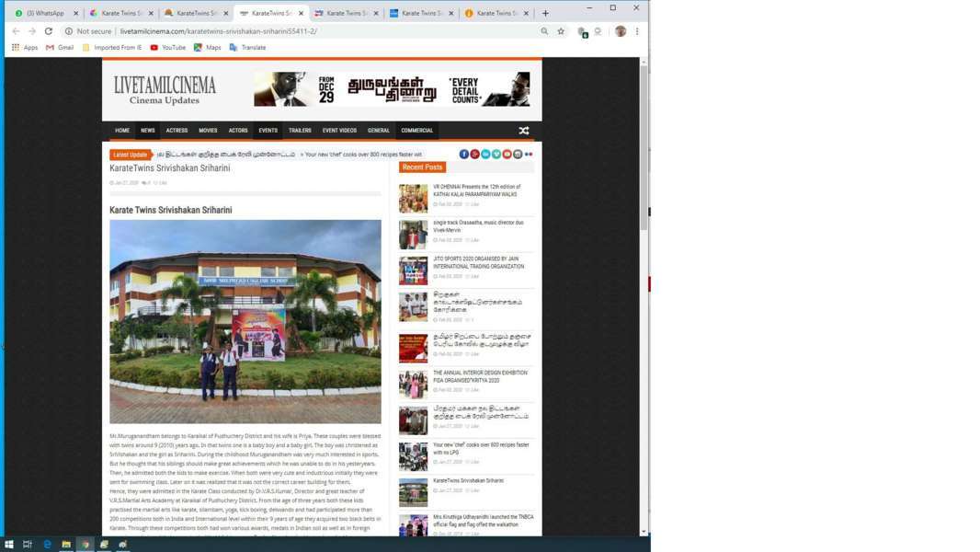This screenshot has width=980, height=552.
Task: Open the 'VR CHENNAI Presents' recent post
Action: point(475,190)
